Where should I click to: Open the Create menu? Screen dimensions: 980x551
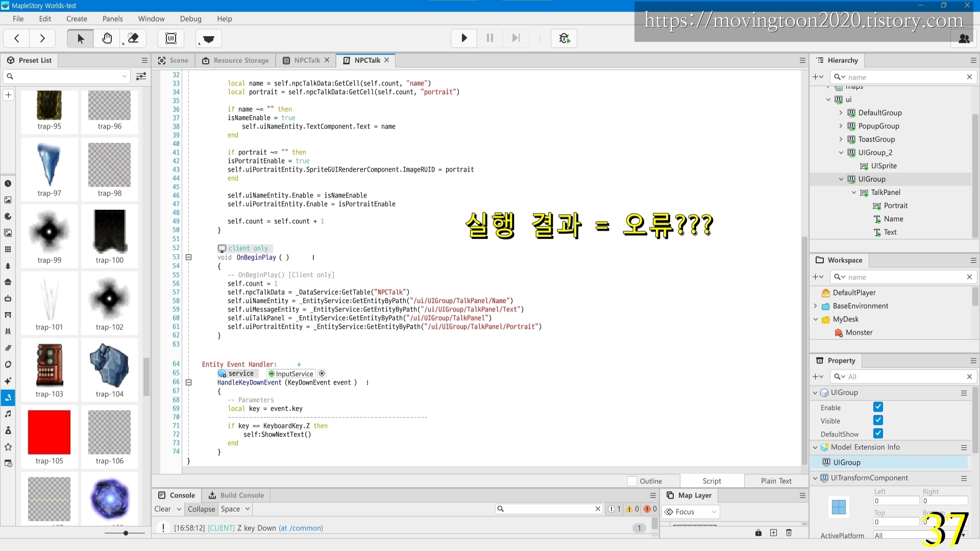coord(77,19)
